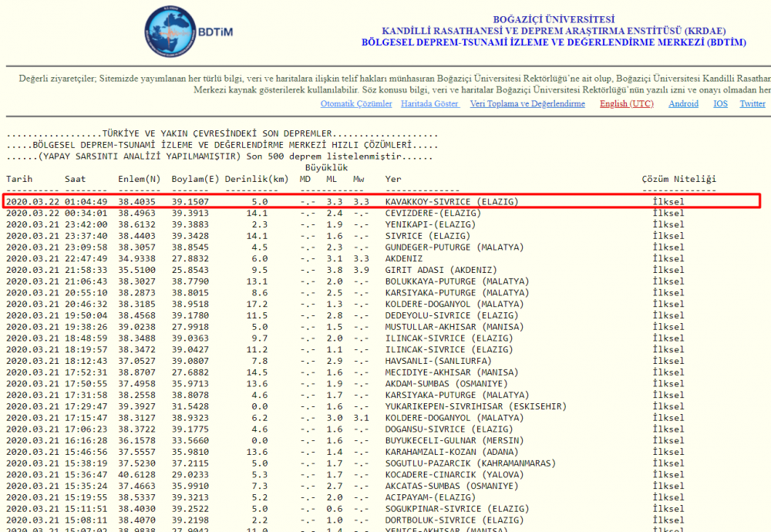Image resolution: width=771 pixels, height=532 pixels.
Task: Click the Derinlik(km) column header
Action: 257,179
